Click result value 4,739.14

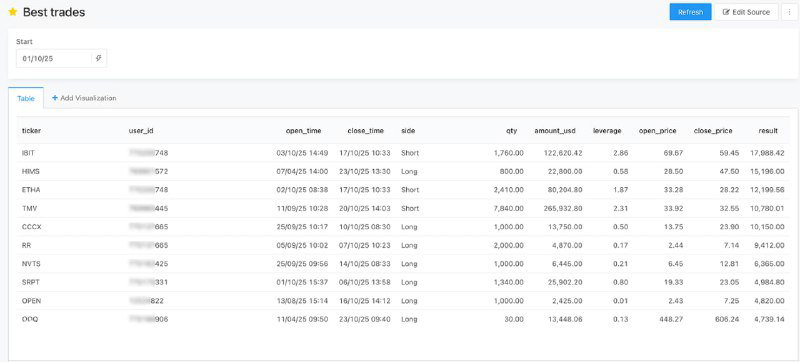tap(769, 319)
